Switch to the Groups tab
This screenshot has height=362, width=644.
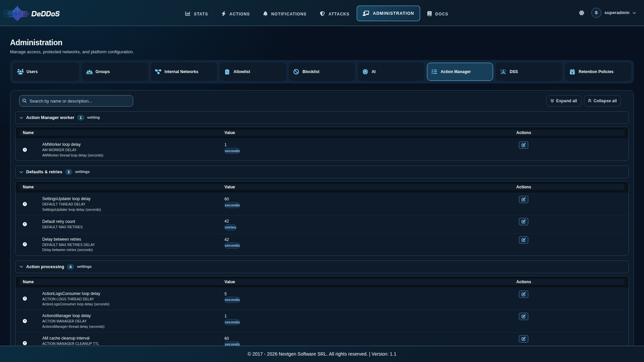[115, 72]
